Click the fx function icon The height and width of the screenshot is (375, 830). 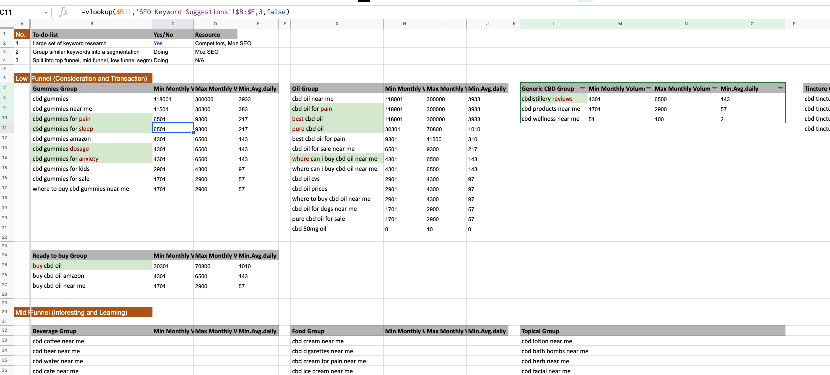click(x=63, y=12)
